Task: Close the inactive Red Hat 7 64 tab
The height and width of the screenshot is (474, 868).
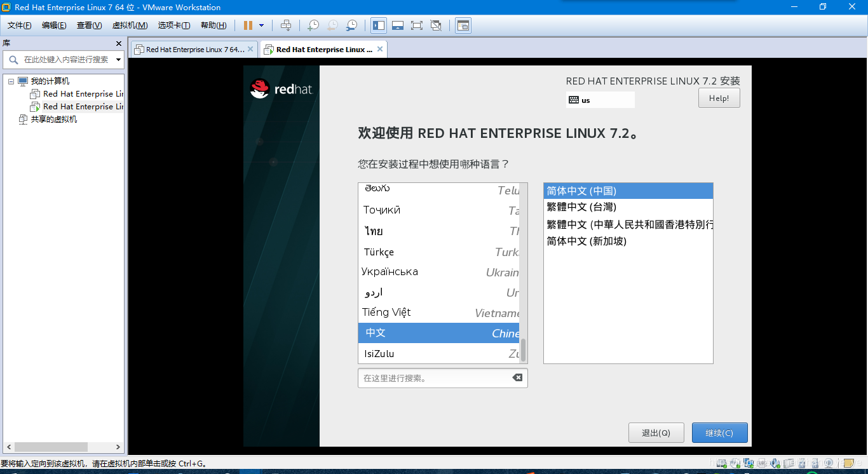Action: coord(250,49)
